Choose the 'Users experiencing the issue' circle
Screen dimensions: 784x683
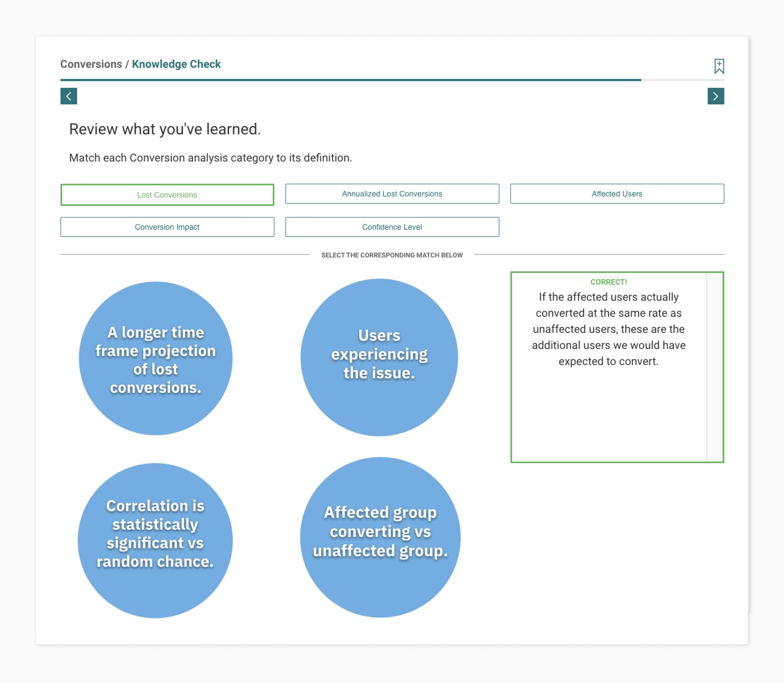coord(379,357)
